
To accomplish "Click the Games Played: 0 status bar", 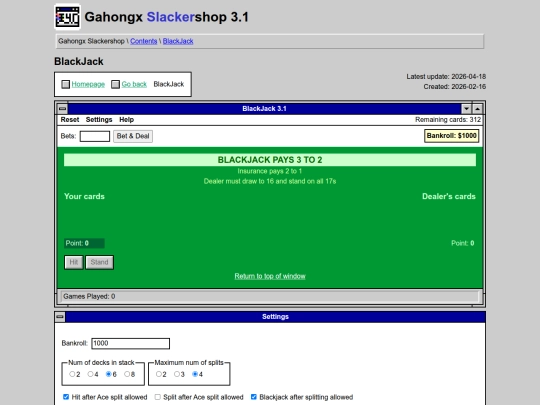I will pos(270,297).
